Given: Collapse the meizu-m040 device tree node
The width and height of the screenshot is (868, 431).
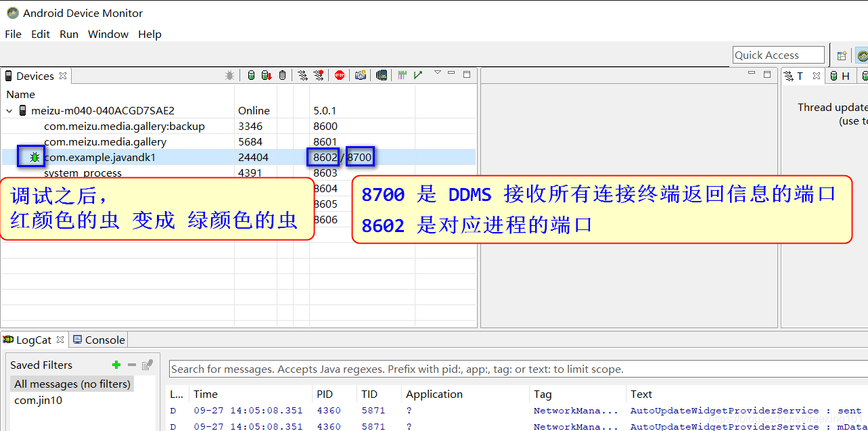Looking at the screenshot, I should coord(9,110).
